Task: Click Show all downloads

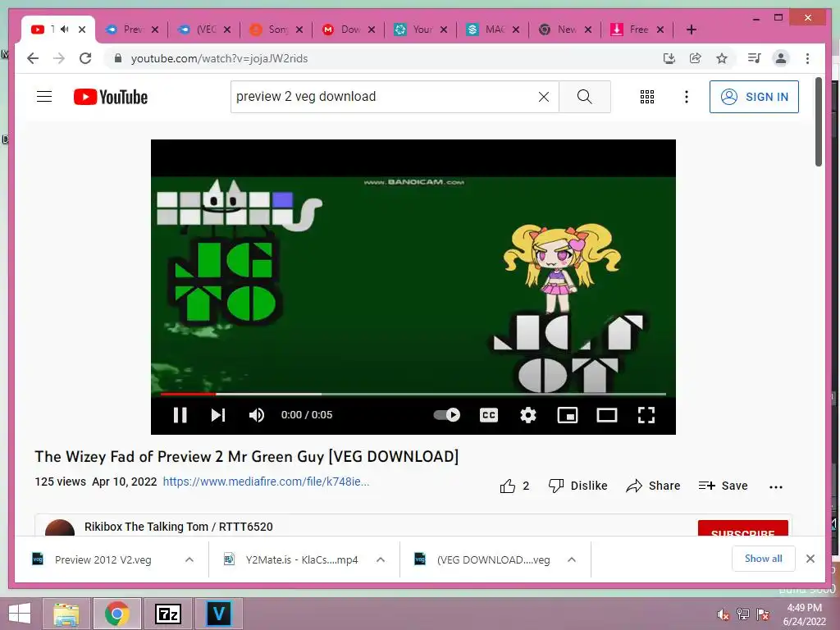Action: pyautogui.click(x=764, y=559)
